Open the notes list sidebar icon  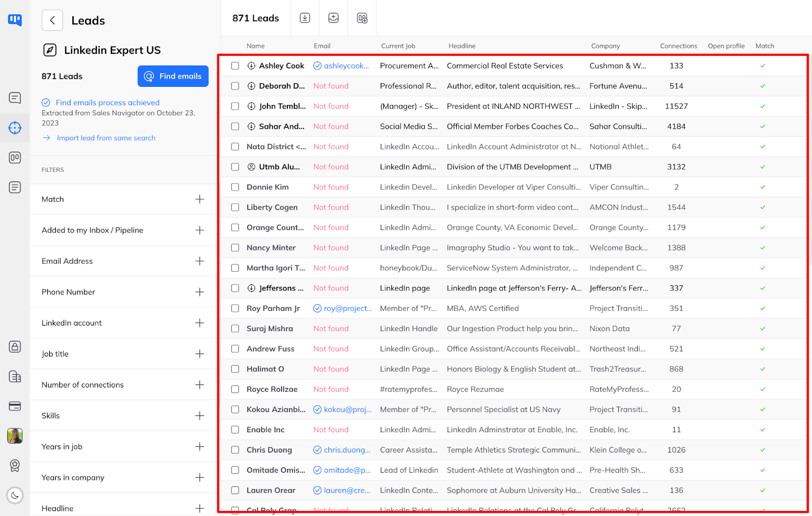[x=15, y=187]
